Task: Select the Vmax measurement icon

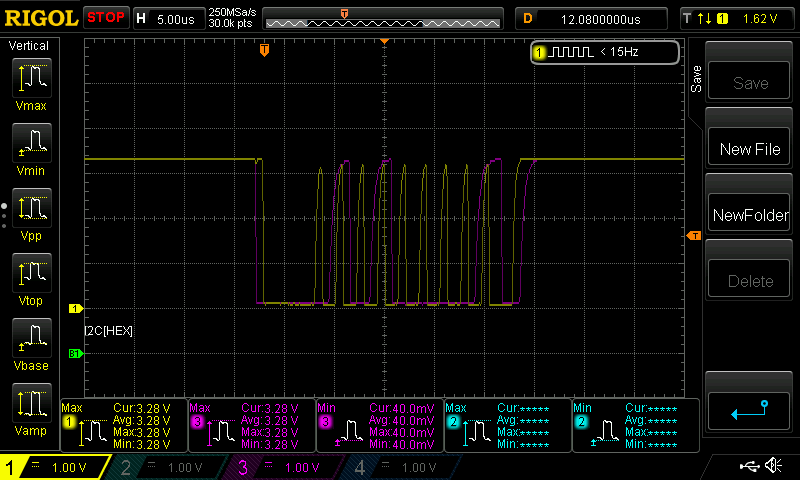Action: (31, 78)
